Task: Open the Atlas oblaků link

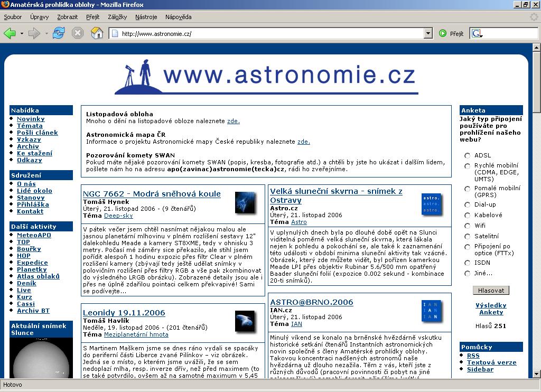Action: pyautogui.click(x=38, y=276)
